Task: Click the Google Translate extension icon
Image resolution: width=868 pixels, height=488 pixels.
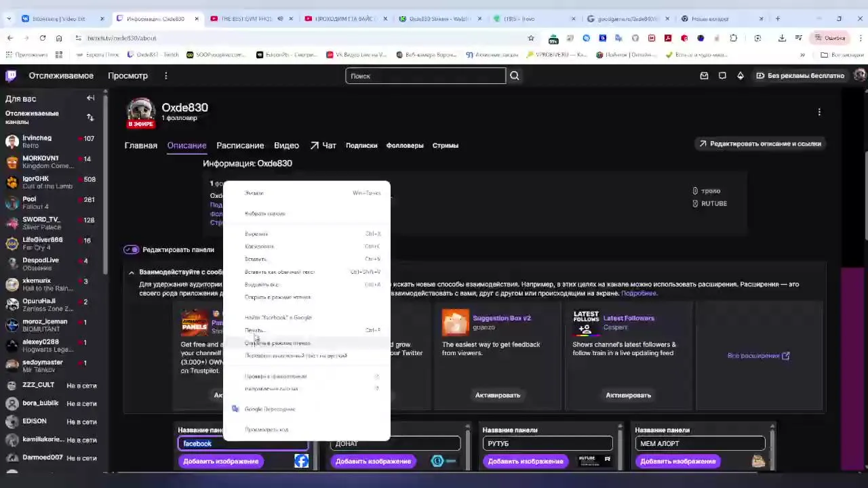Action: [x=619, y=38]
